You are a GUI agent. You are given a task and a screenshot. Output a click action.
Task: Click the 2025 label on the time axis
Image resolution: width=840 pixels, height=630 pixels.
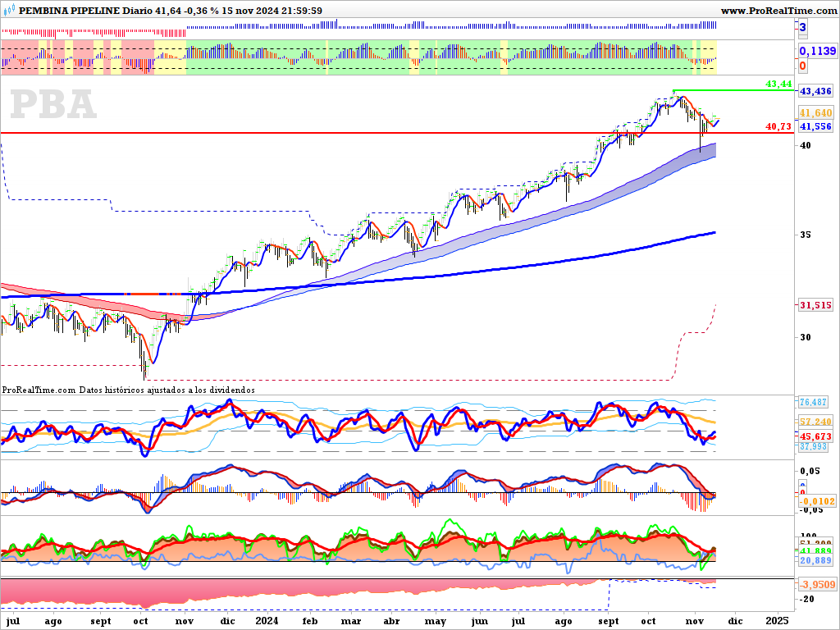point(778,620)
